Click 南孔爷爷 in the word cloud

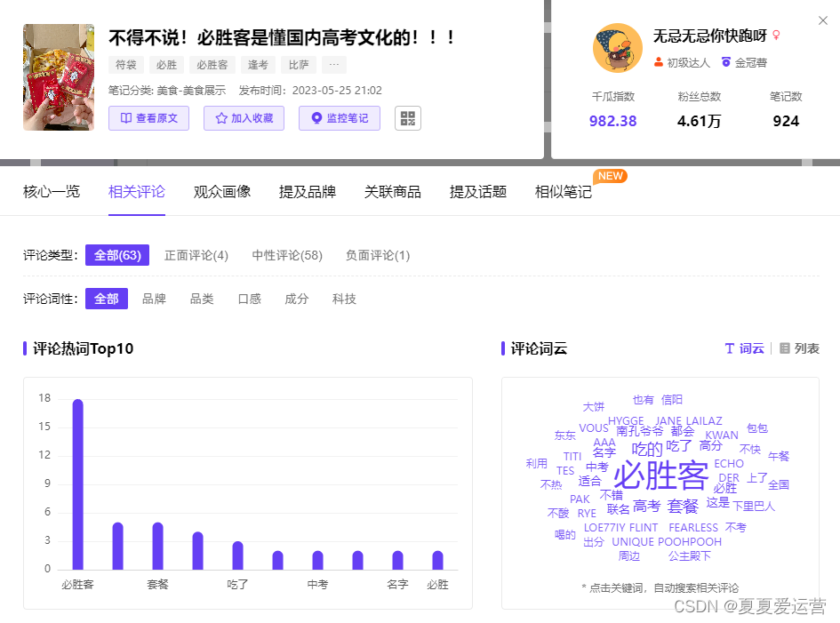pos(640,431)
